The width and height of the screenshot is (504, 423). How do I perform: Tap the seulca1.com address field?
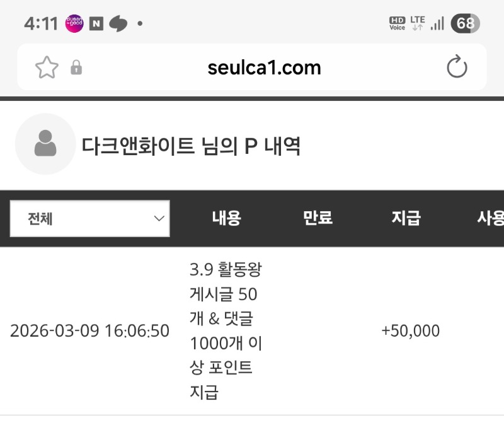pos(264,67)
